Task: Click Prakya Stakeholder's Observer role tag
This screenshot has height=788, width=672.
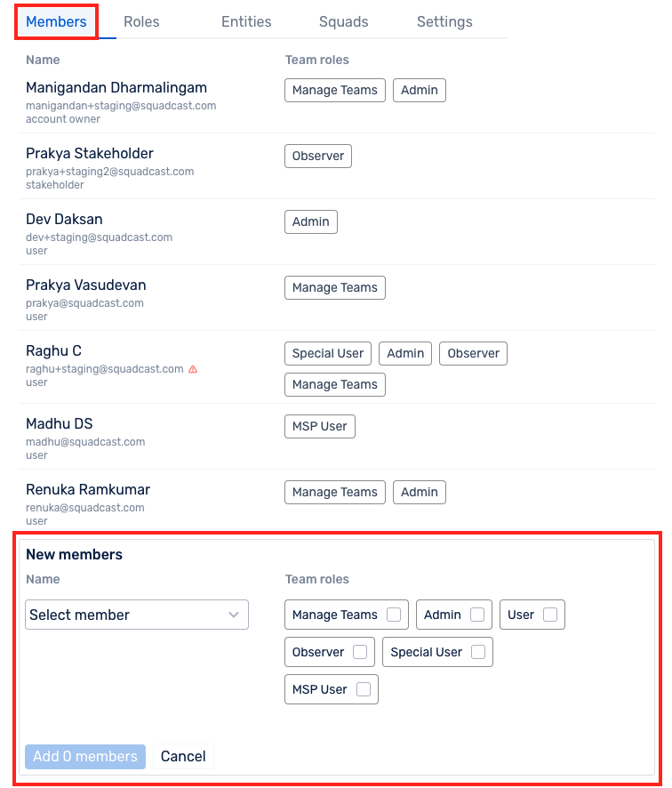Action: pos(318,156)
